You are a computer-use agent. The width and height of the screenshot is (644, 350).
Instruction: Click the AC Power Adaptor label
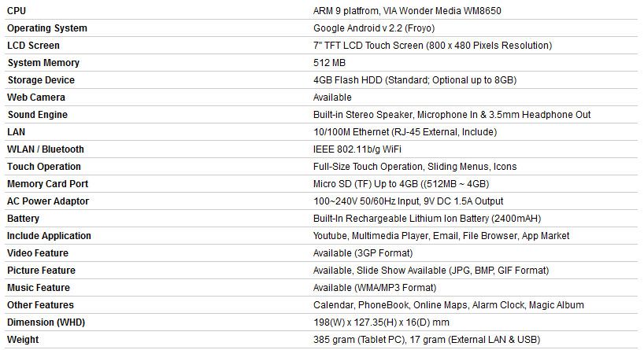click(46, 201)
